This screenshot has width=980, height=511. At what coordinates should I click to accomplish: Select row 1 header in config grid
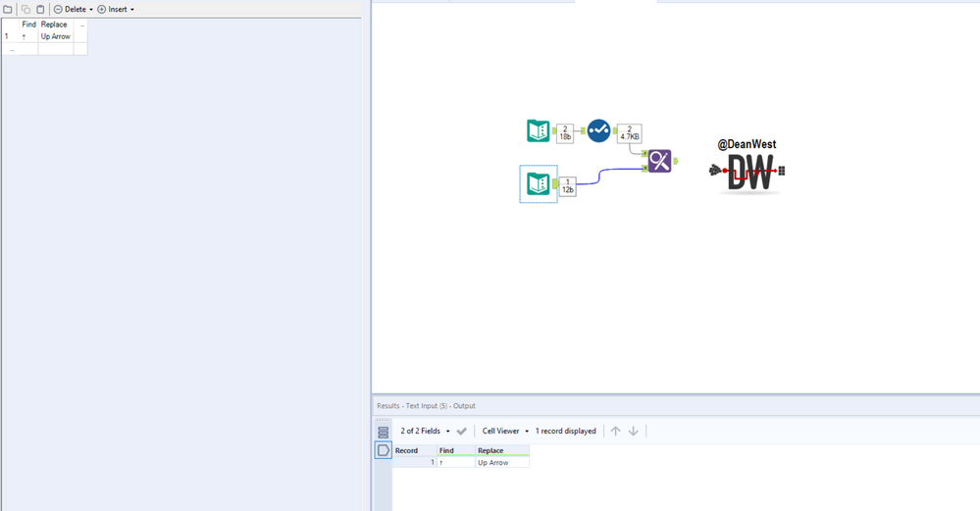click(x=11, y=37)
